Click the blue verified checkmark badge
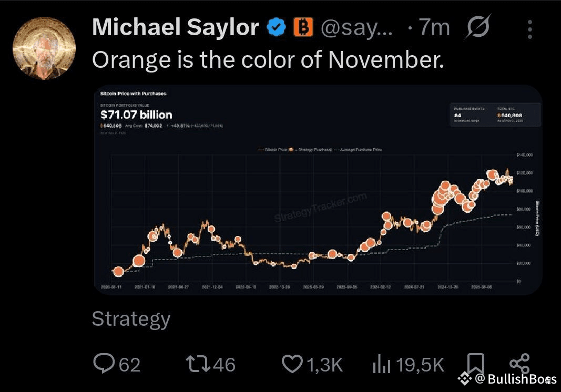Screen dimensions: 561x392 [276, 27]
